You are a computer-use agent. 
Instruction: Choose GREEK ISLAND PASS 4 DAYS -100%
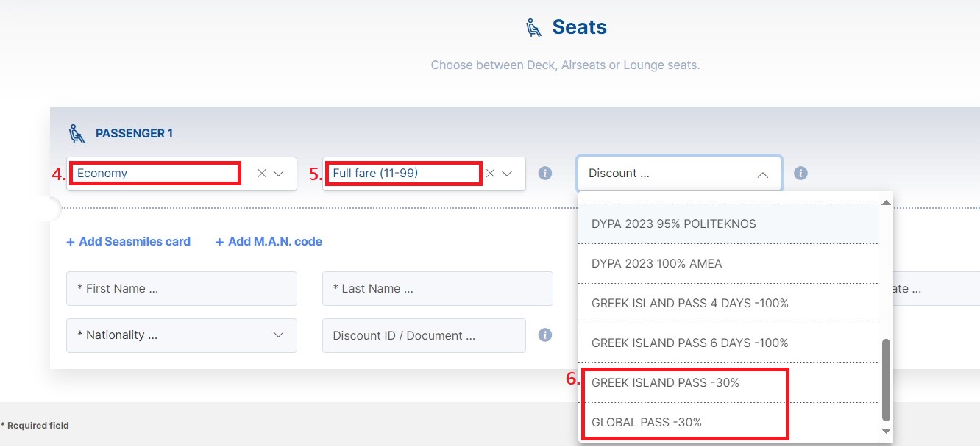click(728, 303)
